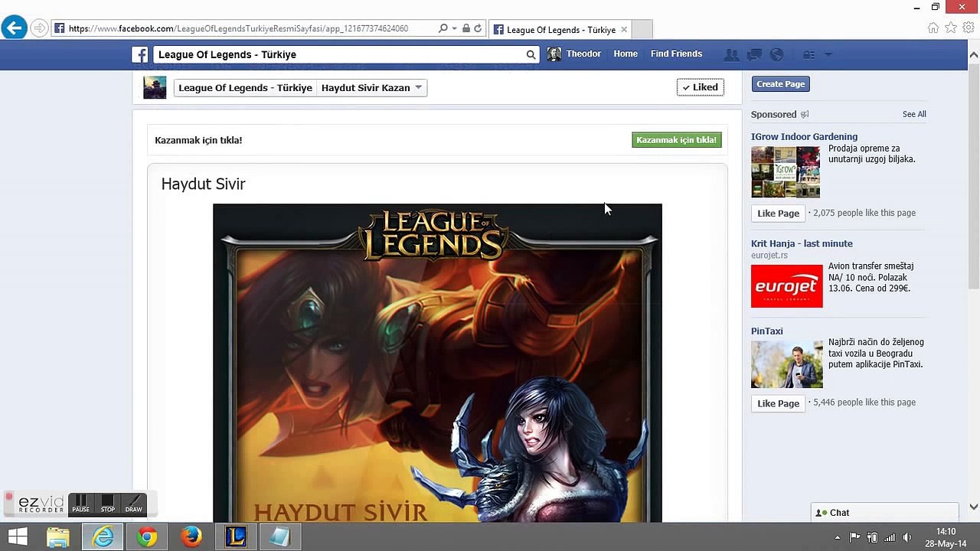Click the green Kazanmak için tıkla! button
The image size is (980, 551).
(x=677, y=140)
